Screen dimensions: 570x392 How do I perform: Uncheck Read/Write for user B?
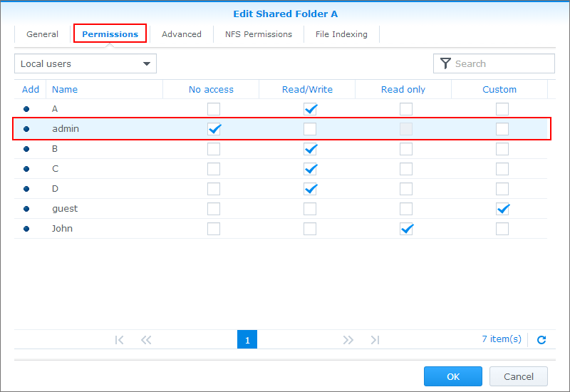pos(310,149)
